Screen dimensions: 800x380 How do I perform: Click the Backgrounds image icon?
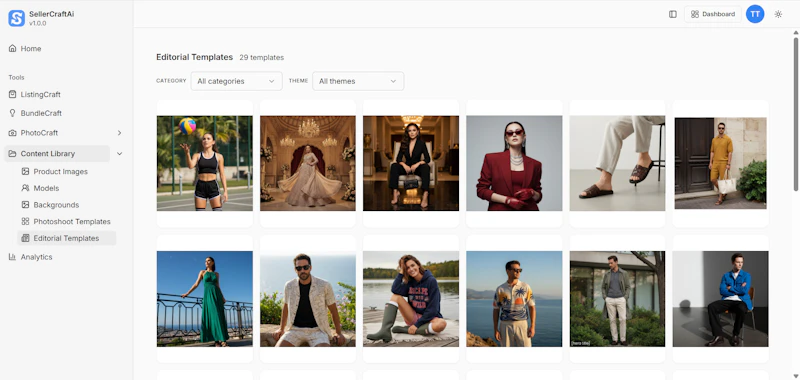tap(25, 205)
